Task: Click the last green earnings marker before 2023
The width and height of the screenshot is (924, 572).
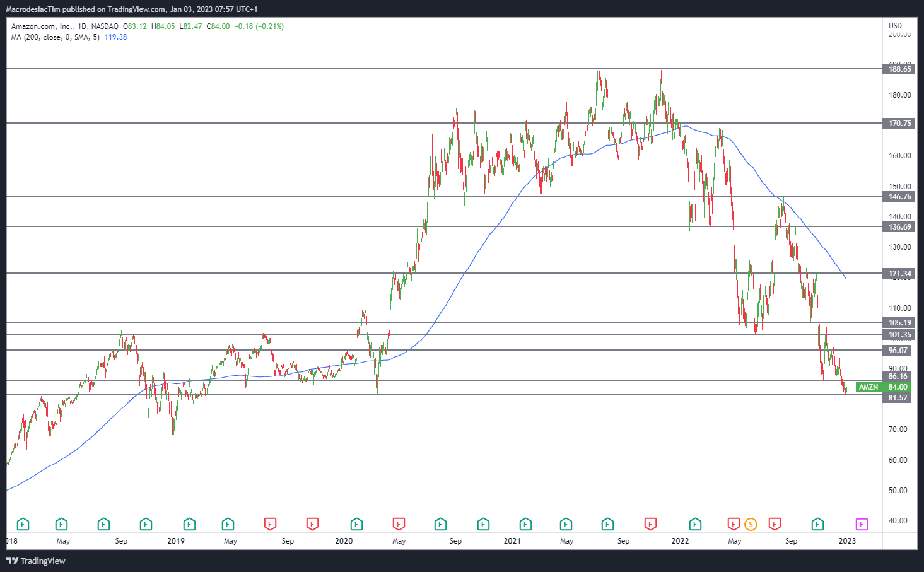Action: coord(817,524)
